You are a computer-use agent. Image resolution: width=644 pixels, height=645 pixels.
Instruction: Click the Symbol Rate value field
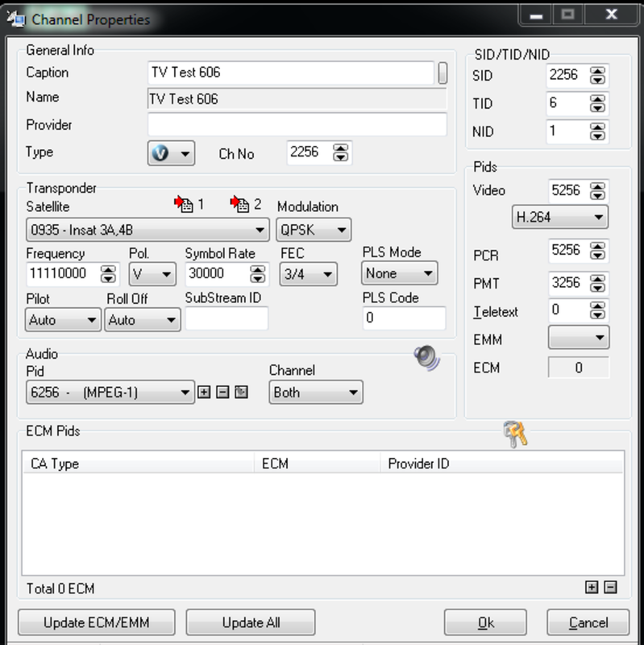217,273
